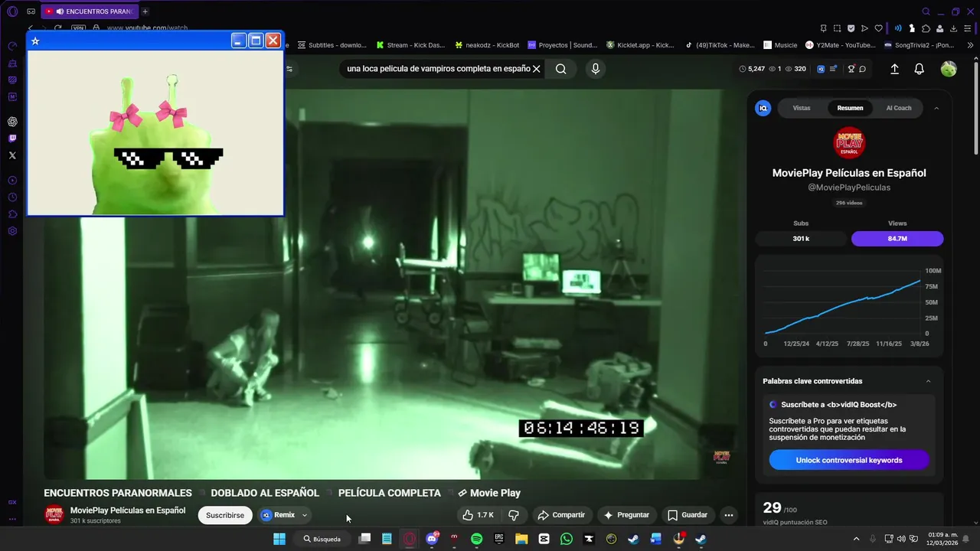The width and height of the screenshot is (980, 551).
Task: Open the history clock icon in sidebar
Action: (x=12, y=197)
